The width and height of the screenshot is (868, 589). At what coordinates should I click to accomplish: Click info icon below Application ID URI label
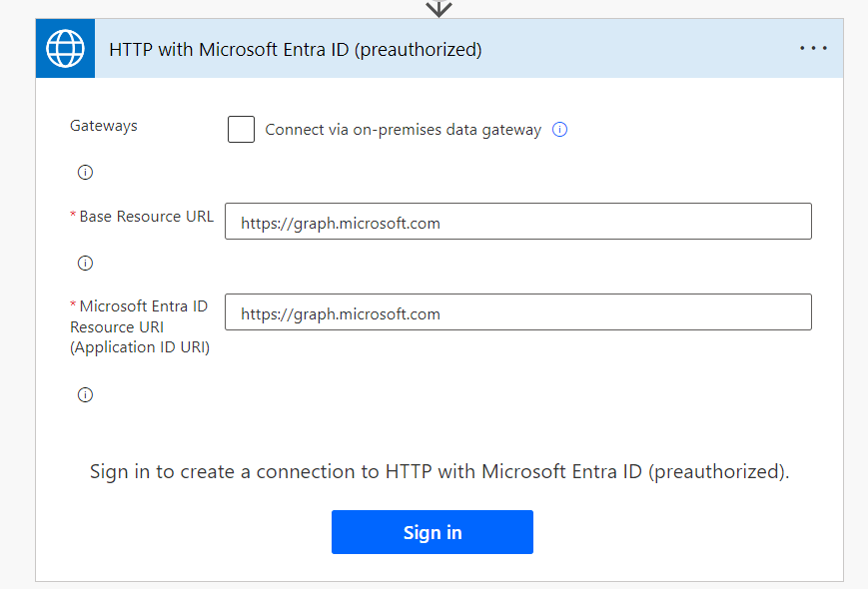tap(86, 394)
